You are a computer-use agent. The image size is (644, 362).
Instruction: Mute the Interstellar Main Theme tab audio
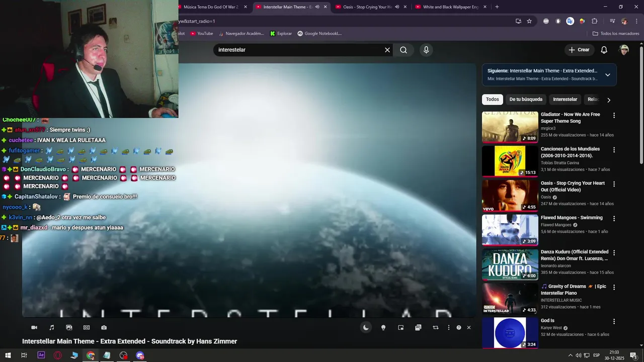[x=317, y=7]
